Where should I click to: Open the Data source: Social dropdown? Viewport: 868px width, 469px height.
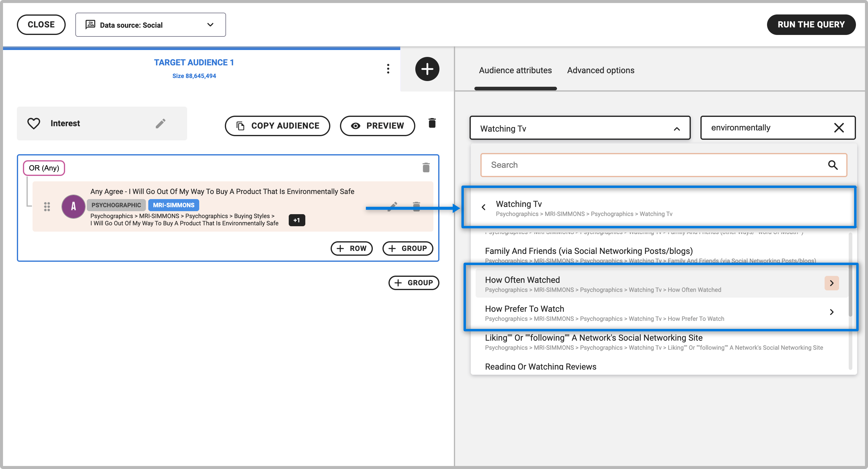[x=150, y=25]
